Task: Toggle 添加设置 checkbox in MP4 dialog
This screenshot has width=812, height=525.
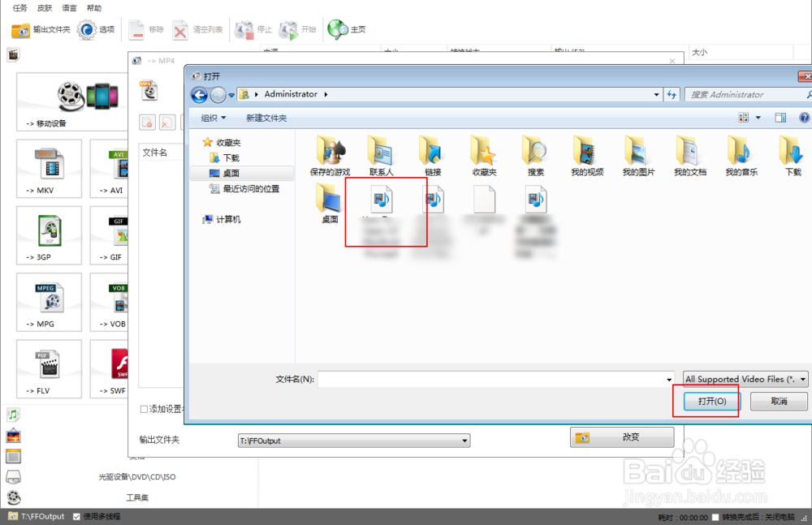Action: [x=144, y=409]
